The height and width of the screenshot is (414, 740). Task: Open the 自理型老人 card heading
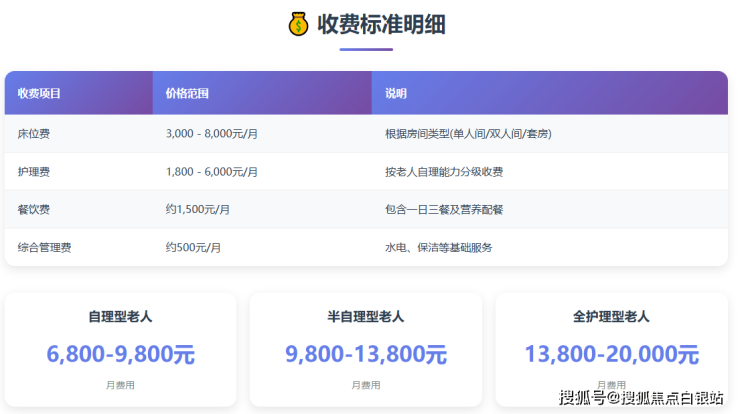click(120, 317)
